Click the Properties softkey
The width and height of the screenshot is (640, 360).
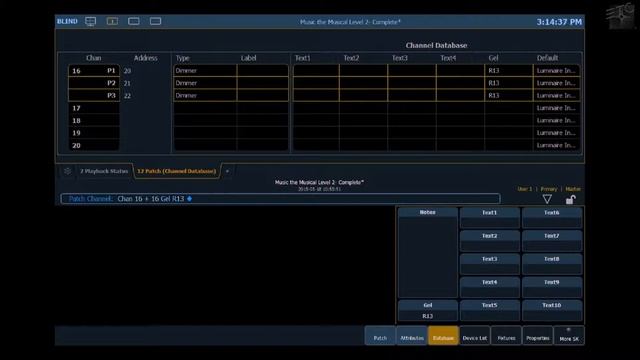pos(538,336)
